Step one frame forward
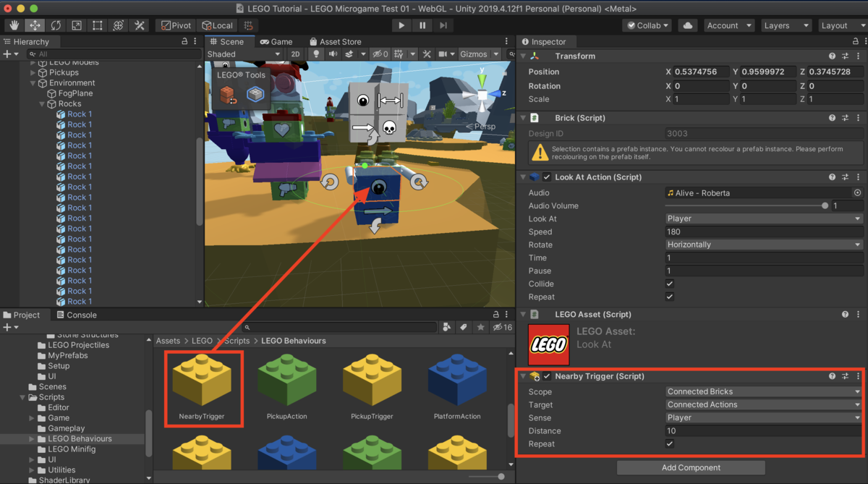Viewport: 868px width, 484px height. click(x=443, y=25)
